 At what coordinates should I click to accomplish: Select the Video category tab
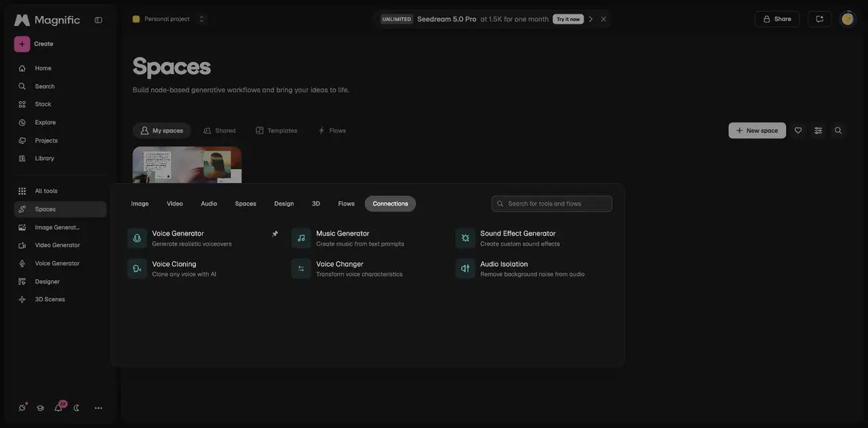[x=175, y=203]
